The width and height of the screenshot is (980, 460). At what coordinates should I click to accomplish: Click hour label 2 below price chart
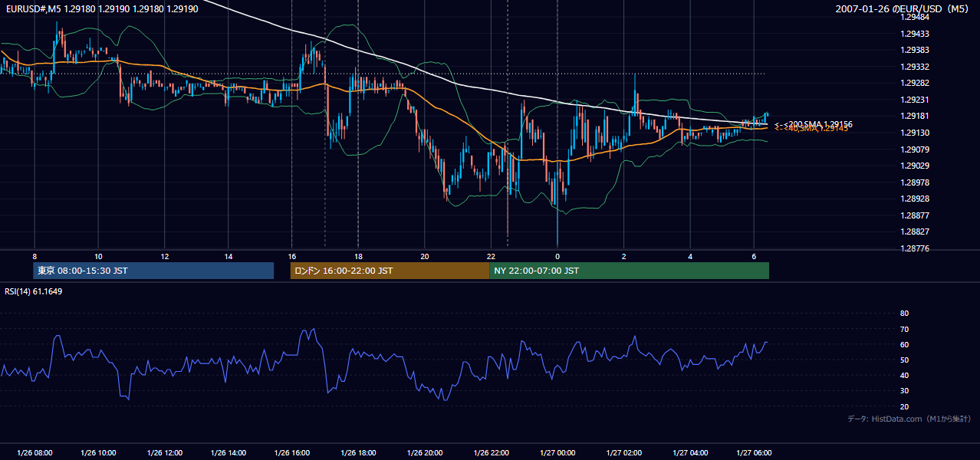point(623,256)
